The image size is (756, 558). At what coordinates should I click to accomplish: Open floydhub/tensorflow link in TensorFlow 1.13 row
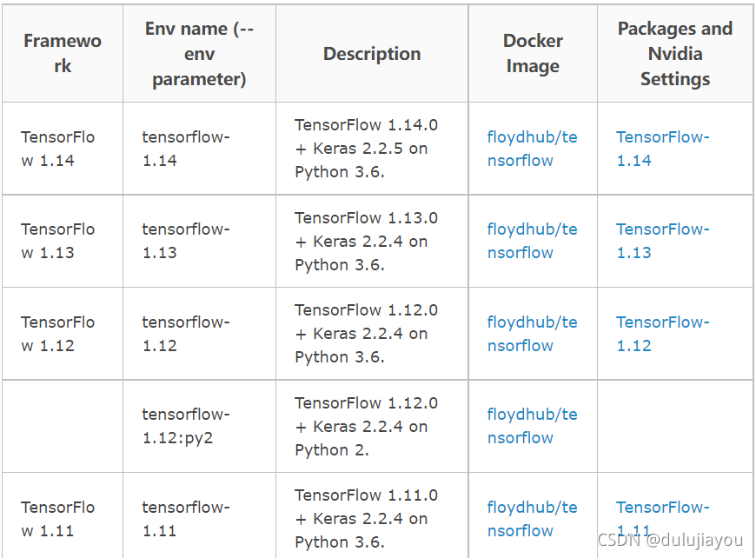532,241
